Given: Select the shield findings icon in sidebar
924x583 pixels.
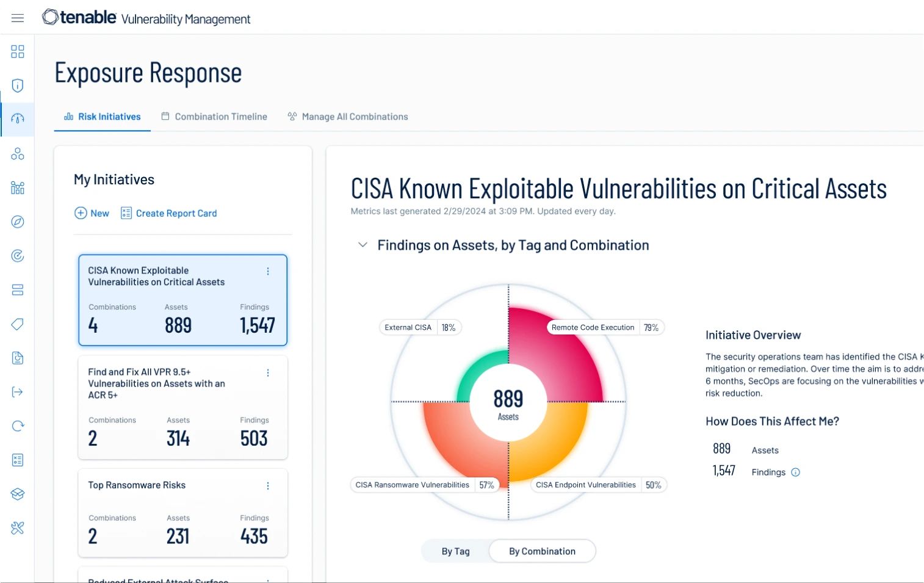Looking at the screenshot, I should pos(18,85).
